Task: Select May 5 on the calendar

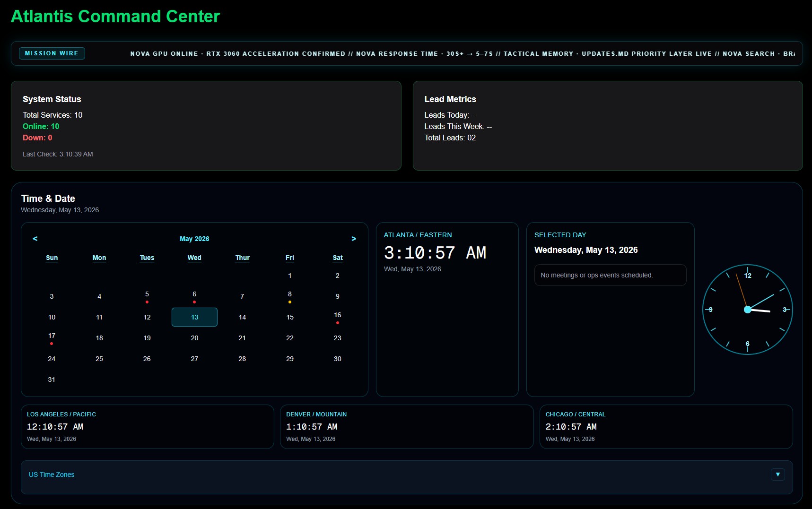Action: (147, 296)
